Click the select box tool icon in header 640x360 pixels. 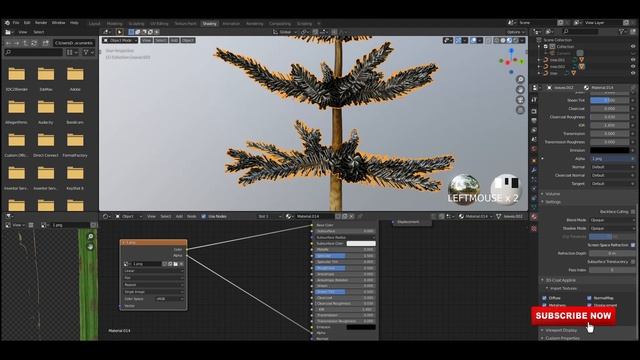131,32
